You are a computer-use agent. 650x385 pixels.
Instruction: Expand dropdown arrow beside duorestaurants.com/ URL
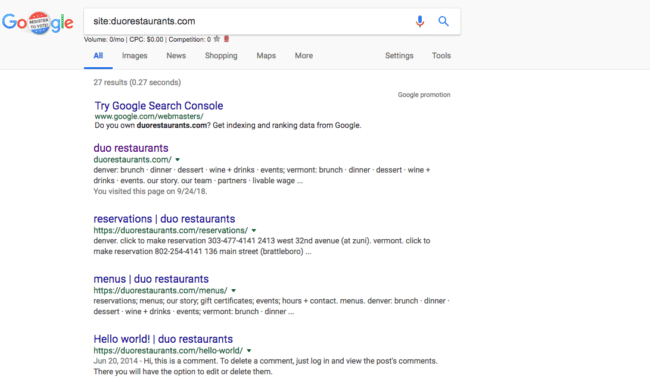coord(177,160)
